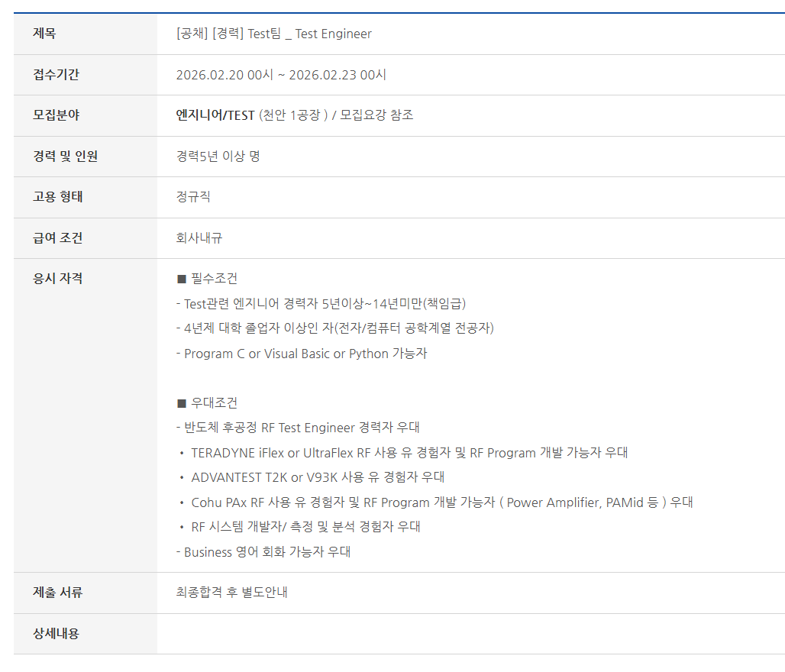The width and height of the screenshot is (785, 672).
Task: Click the bold '엔지니어/TEST' text
Action: click(215, 115)
